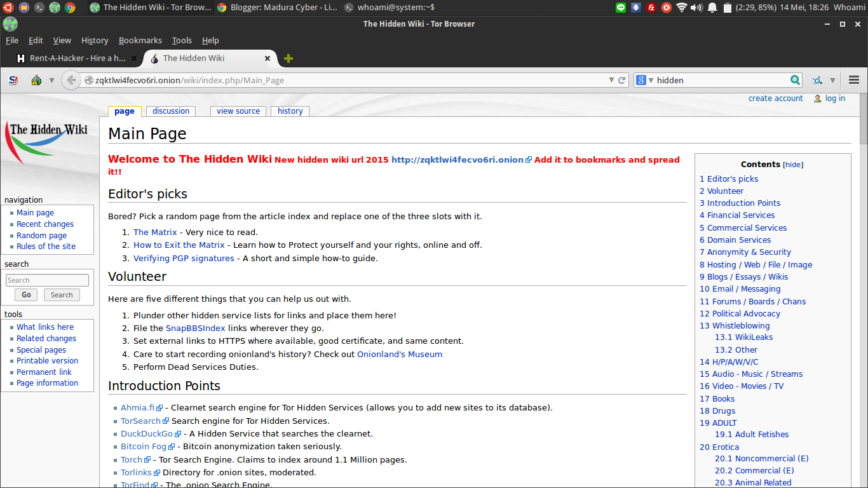The height and width of the screenshot is (488, 868).
Task: Click the log in link
Action: [835, 98]
